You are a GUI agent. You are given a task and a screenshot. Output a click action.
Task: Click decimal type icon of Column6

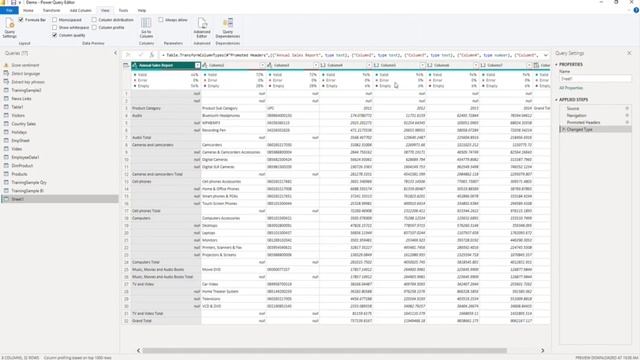pyautogui.click(x=429, y=65)
